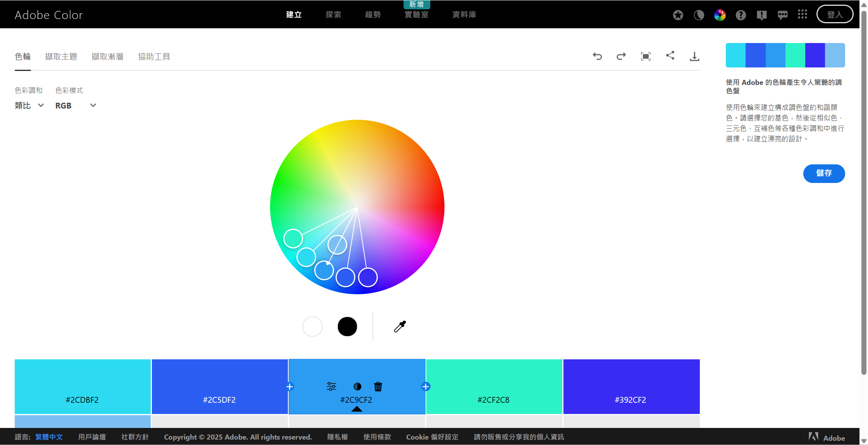Open the apps grid menu in header
This screenshot has width=868, height=445.
pyautogui.click(x=802, y=15)
